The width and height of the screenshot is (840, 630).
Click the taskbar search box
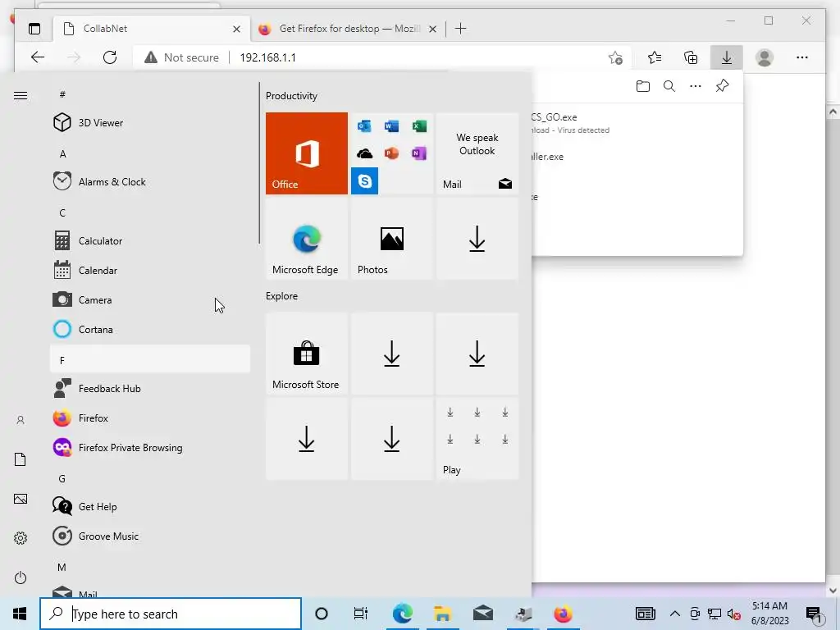click(171, 614)
